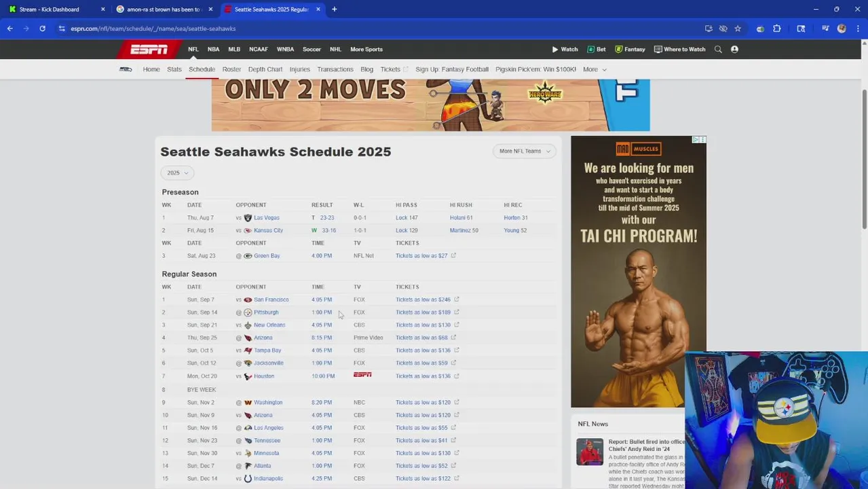Click the Andy Reid news story thumbnail
The width and height of the screenshot is (868, 489).
pyautogui.click(x=590, y=452)
